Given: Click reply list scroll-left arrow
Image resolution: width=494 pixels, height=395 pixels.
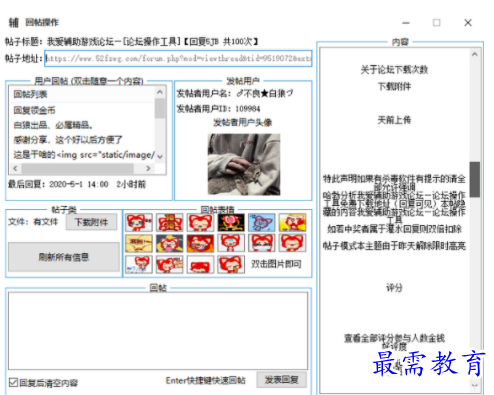Looking at the screenshot, I should pyautogui.click(x=15, y=168).
